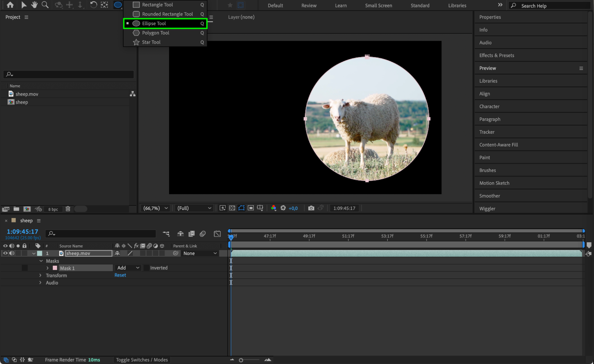Viewport: 594px width, 364px height.
Task: Expand the Transform property group
Action: tap(40, 275)
